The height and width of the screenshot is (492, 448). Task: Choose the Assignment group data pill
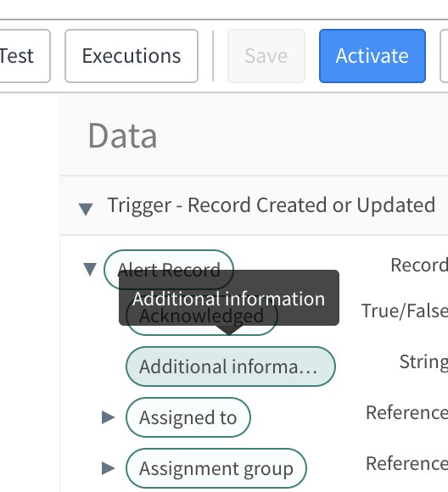click(x=216, y=468)
